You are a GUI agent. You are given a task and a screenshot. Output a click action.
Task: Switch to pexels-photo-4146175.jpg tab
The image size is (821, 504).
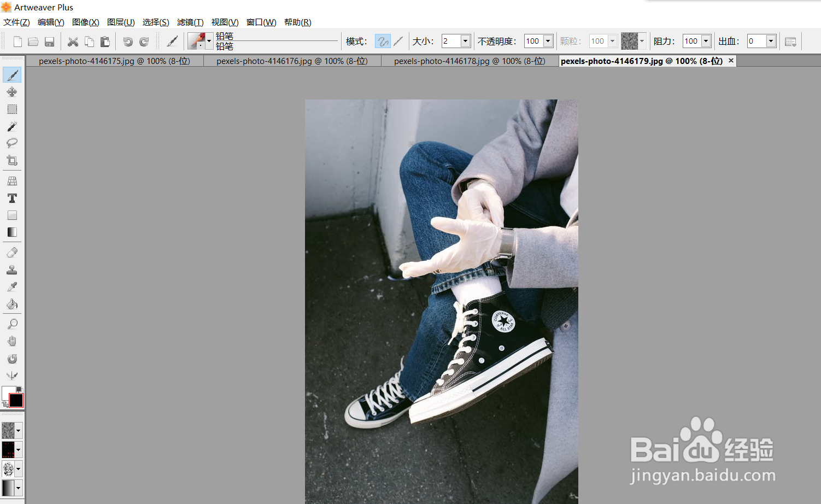114,61
